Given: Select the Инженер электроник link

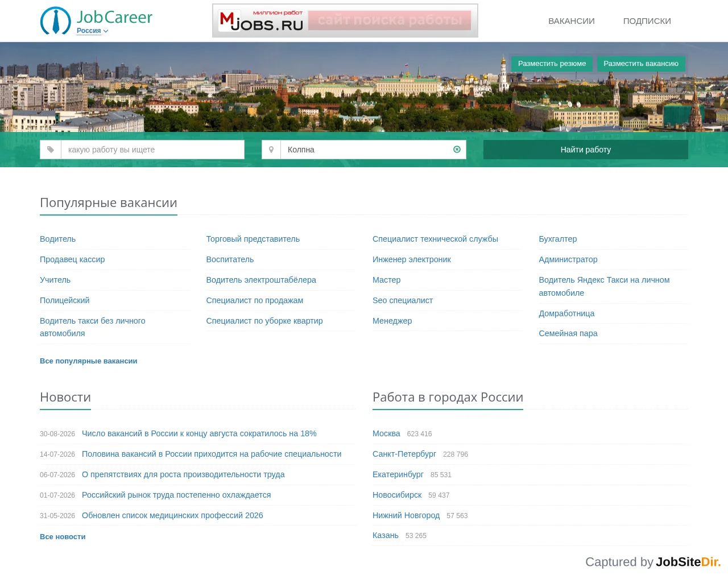Looking at the screenshot, I should (x=412, y=259).
